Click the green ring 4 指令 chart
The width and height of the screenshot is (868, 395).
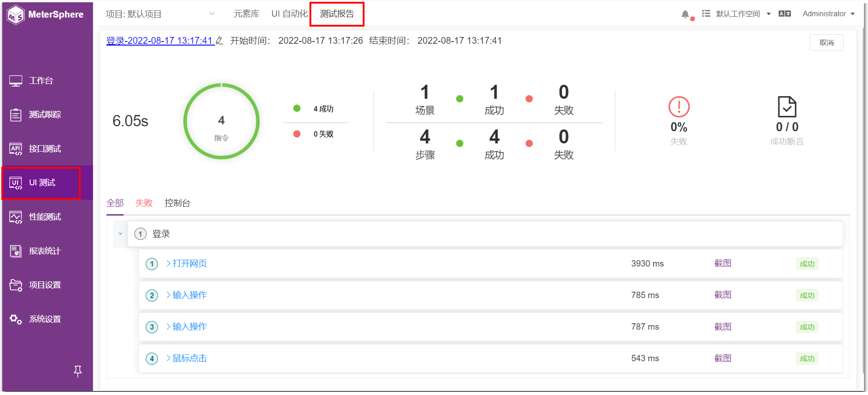(222, 121)
